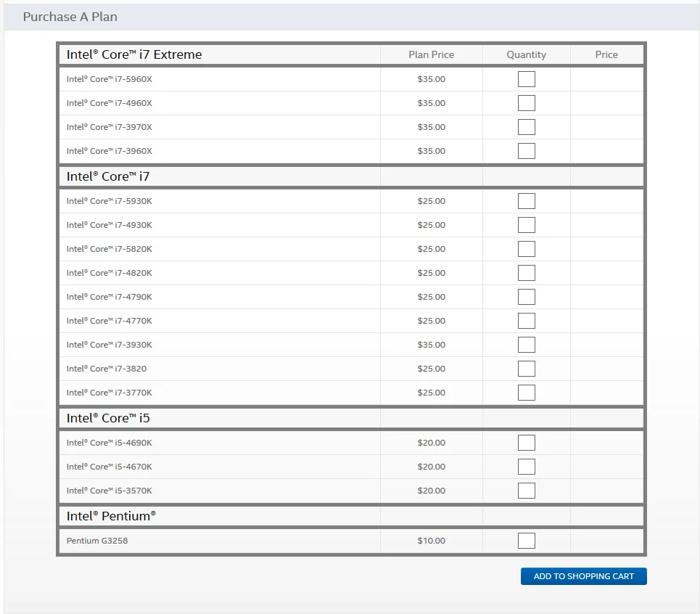Check the quantity box for Core i7-5960X
Viewport: 700px width, 614px height.
point(527,79)
